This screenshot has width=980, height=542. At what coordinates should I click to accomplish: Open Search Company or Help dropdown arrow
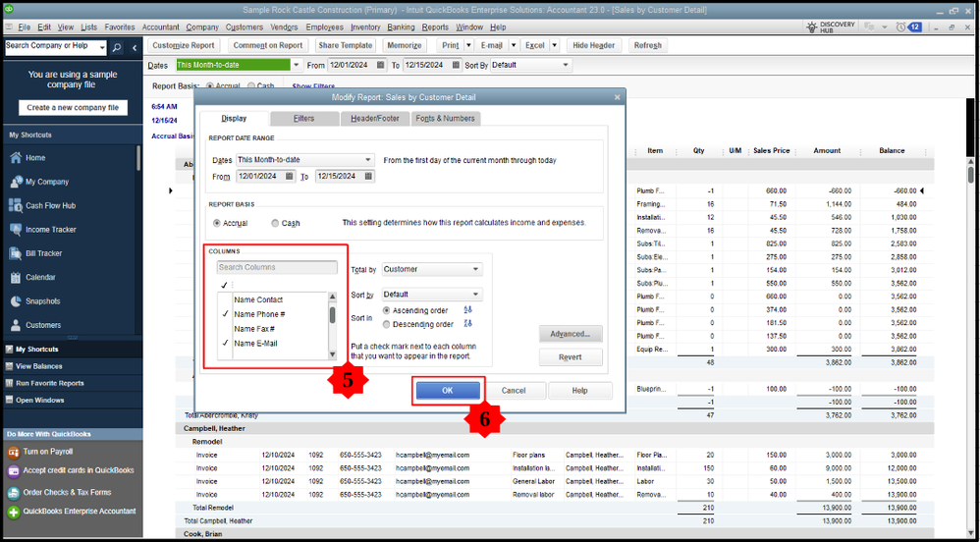102,46
